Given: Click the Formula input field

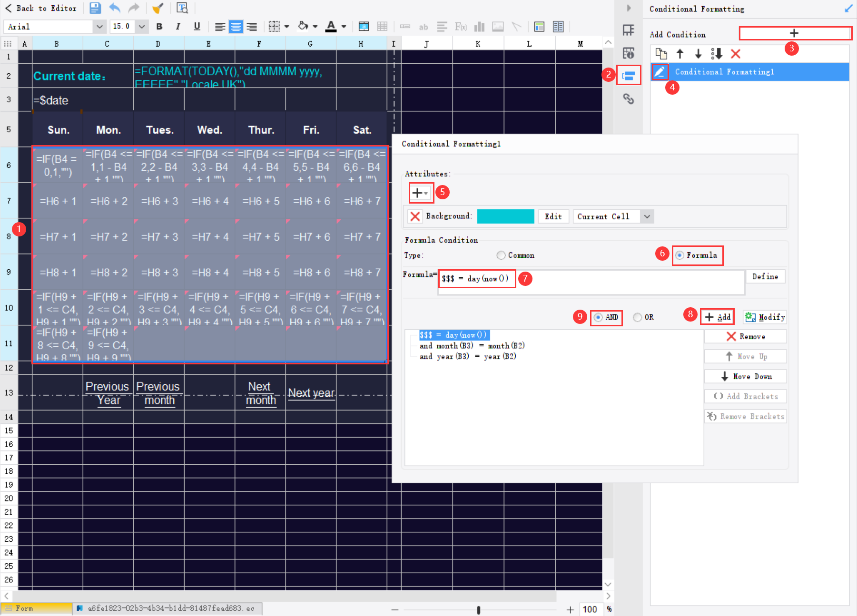Looking at the screenshot, I should (x=591, y=283).
